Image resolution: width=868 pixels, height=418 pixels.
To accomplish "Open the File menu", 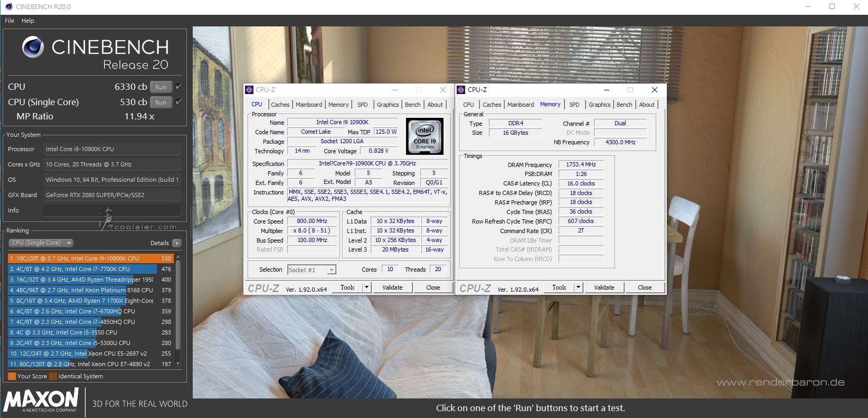I will tap(10, 21).
